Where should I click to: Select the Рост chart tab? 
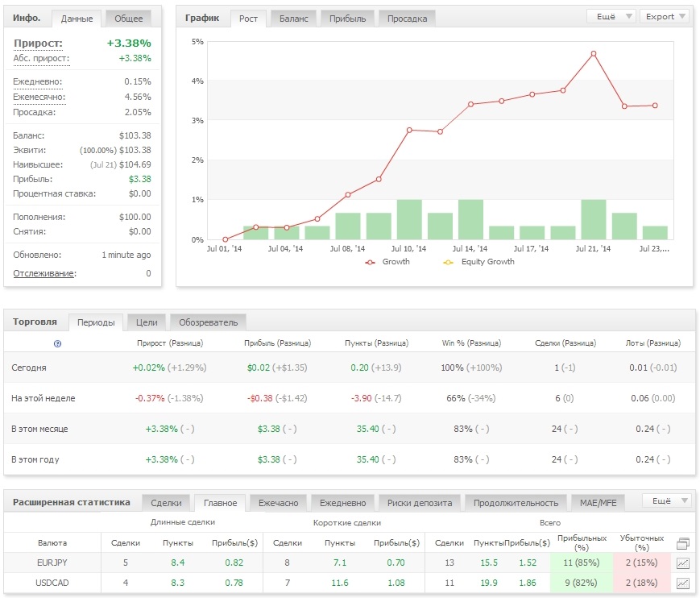[x=248, y=19]
